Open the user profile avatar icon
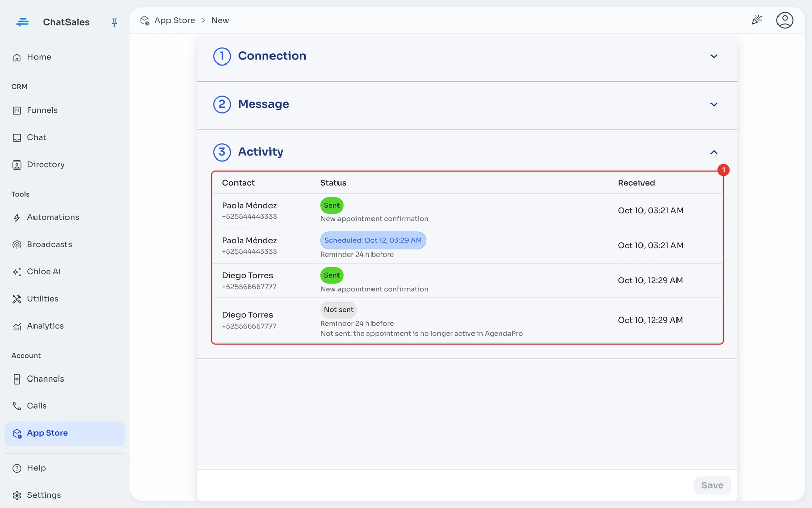 785,20
